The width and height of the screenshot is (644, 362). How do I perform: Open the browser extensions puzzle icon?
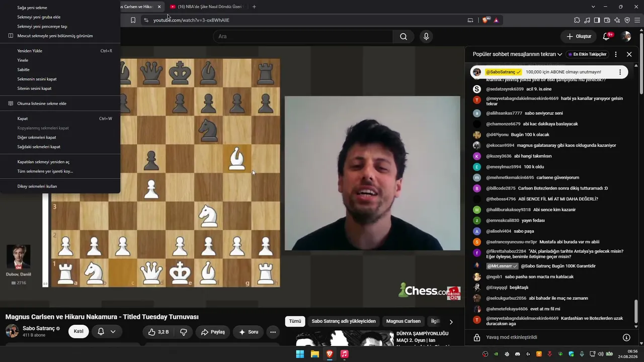(577, 20)
